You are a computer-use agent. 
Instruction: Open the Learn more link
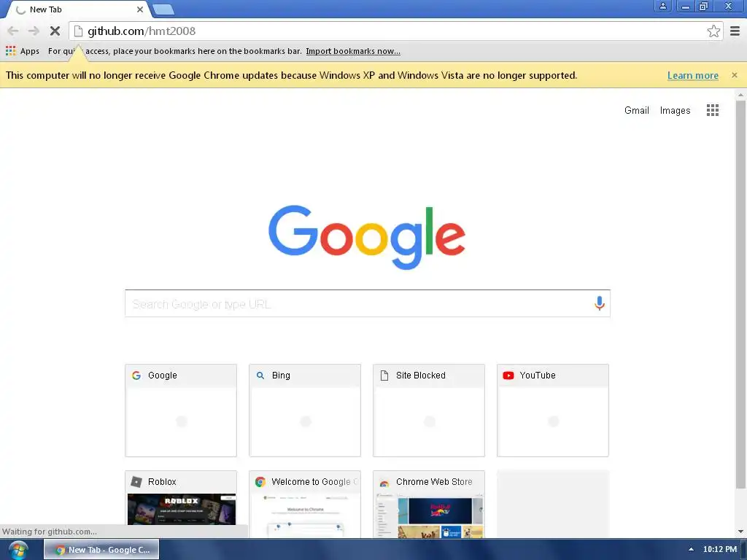[693, 75]
